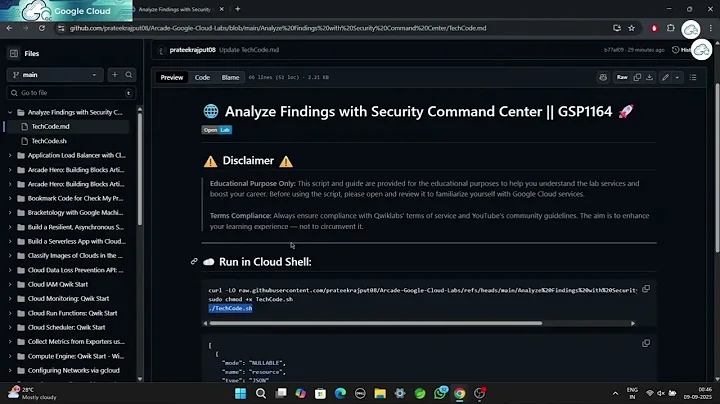Go back in browser history
720x404 pixels.
coord(9,28)
